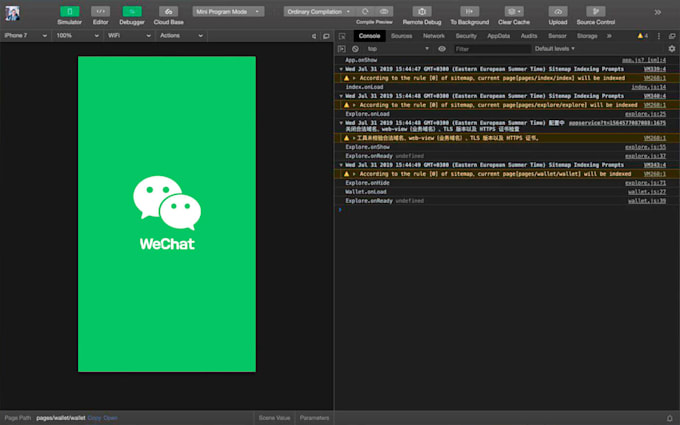Undock the debugger panel window icon
680x425 pixels.
tap(672, 36)
